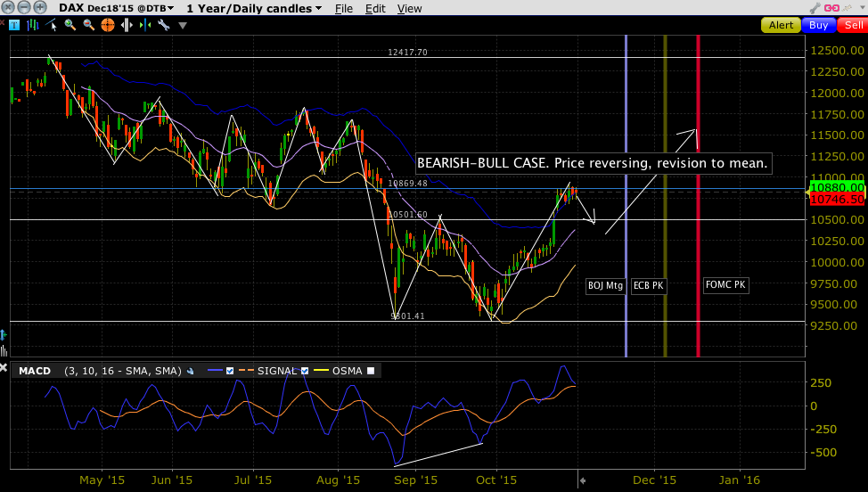This screenshot has width=868, height=492.
Task: Click the green compress arrows icon
Action: tap(145, 25)
